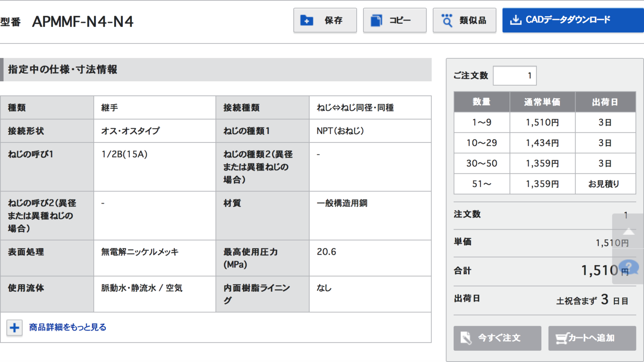The image size is (644, 362).
Task: Click the order icon on 今すぐ注文
Action: click(466, 338)
